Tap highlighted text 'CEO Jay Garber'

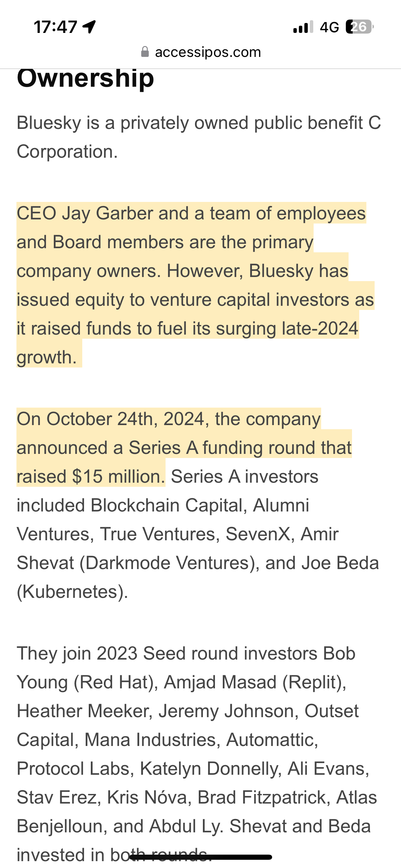point(85,213)
